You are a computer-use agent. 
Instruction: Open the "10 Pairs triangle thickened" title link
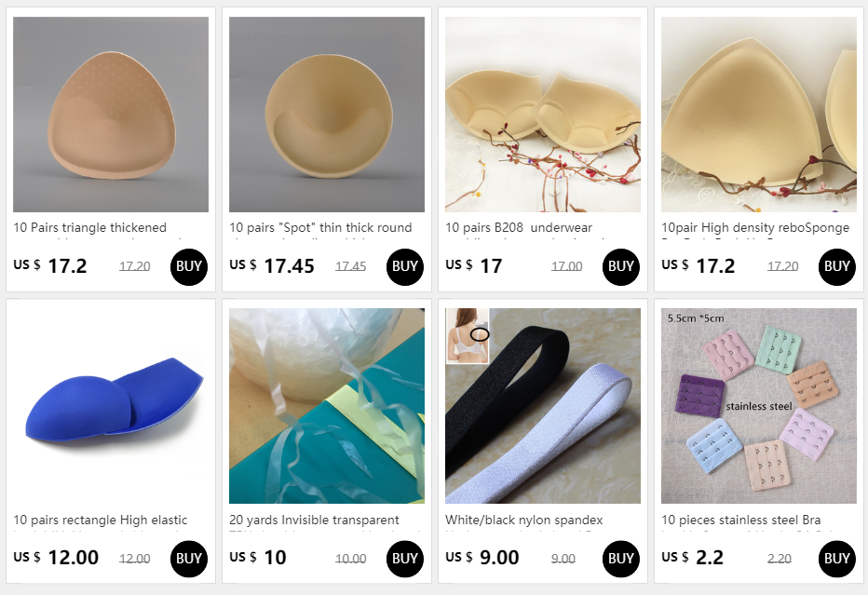click(89, 227)
